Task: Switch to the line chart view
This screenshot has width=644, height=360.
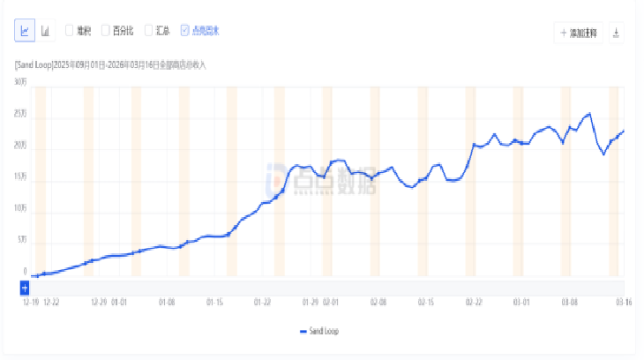Action: click(x=25, y=31)
